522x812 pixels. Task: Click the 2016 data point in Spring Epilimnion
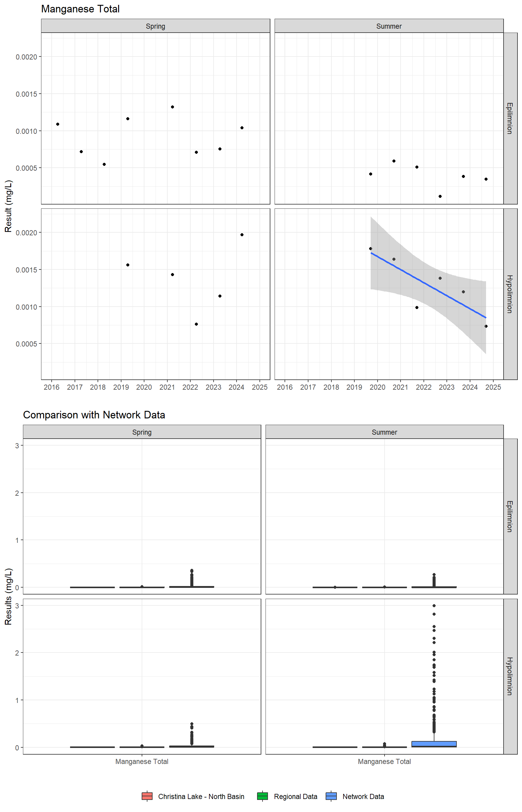click(x=58, y=124)
